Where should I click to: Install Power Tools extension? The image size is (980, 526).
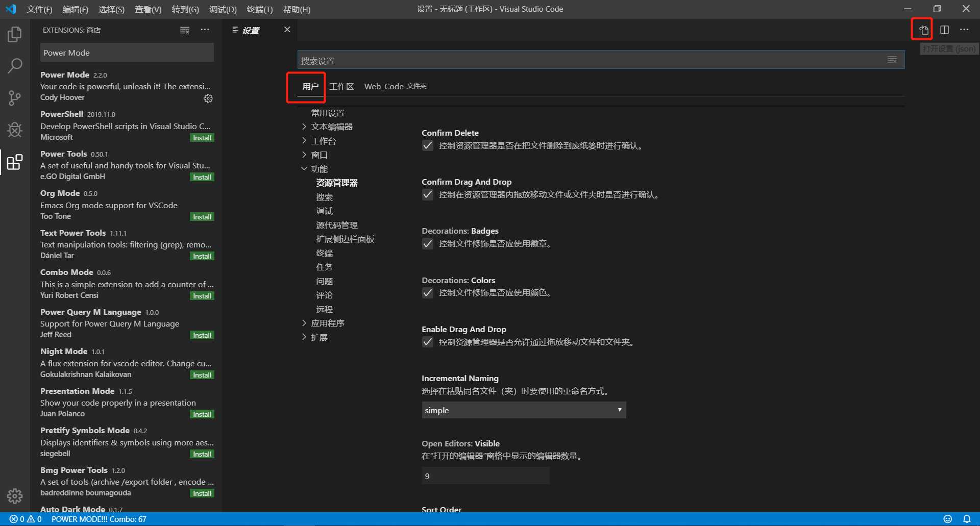click(202, 177)
